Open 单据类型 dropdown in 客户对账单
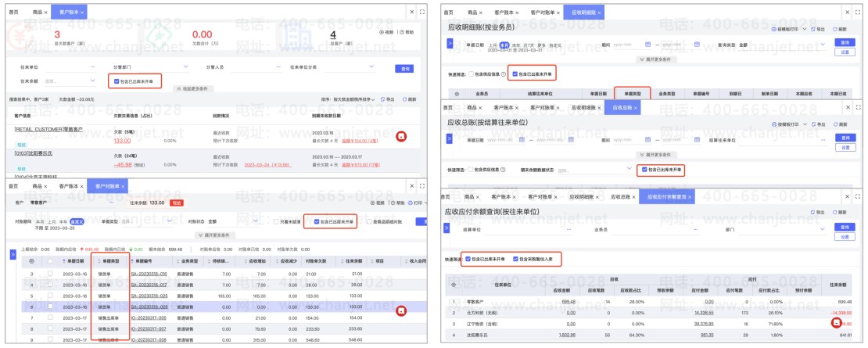Image resolution: width=868 pixels, height=348 pixels. click(x=147, y=221)
